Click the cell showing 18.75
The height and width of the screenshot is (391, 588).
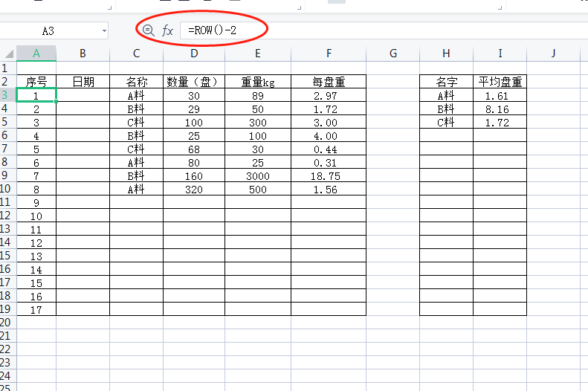[x=329, y=175]
